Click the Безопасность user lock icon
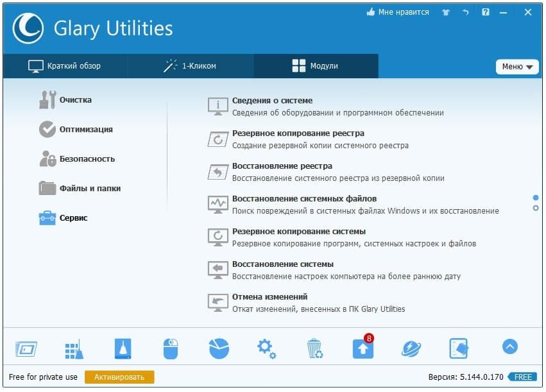 coord(47,158)
